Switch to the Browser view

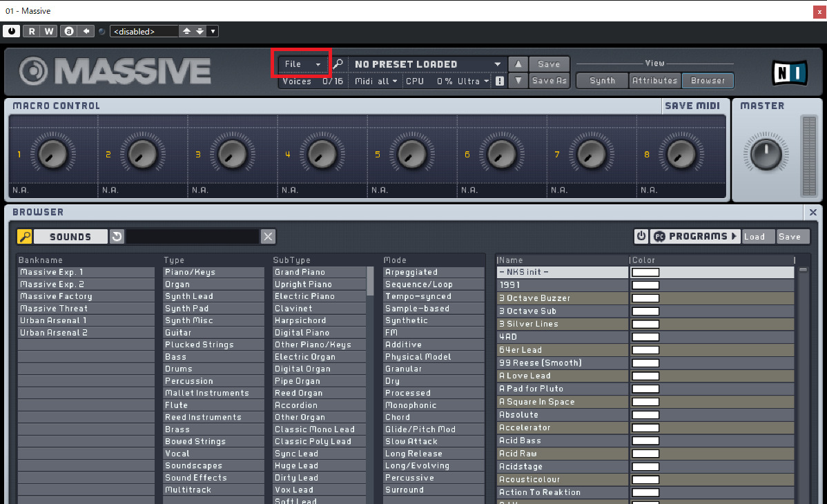click(x=708, y=80)
